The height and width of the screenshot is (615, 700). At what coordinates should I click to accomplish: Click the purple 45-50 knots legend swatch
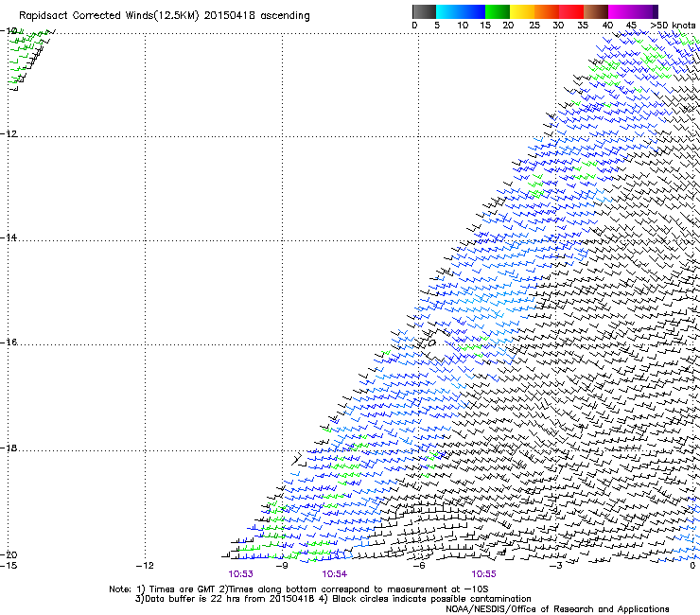pos(645,11)
